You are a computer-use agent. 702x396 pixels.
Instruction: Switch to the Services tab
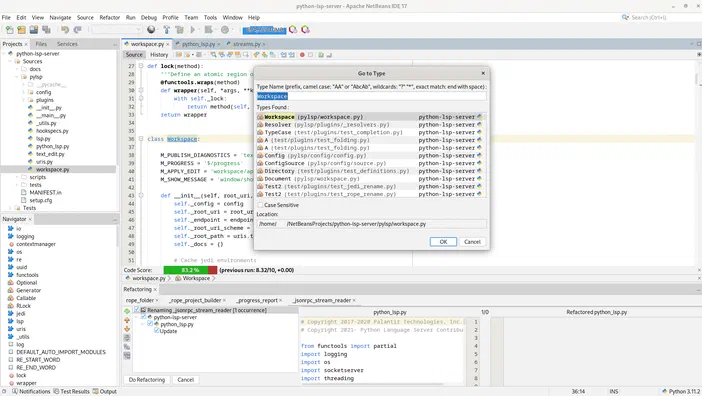[67, 44]
